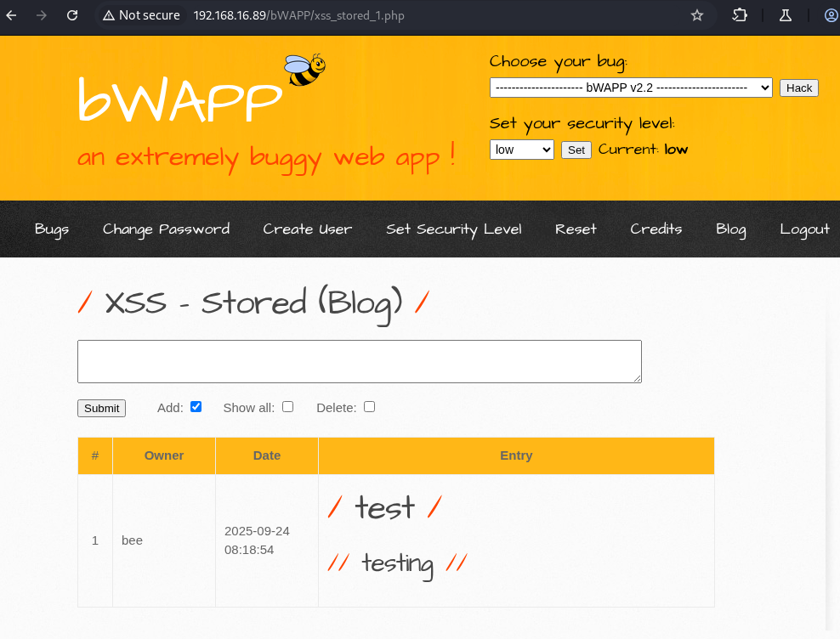840x639 pixels.
Task: Click the Owner column header
Action: point(164,455)
